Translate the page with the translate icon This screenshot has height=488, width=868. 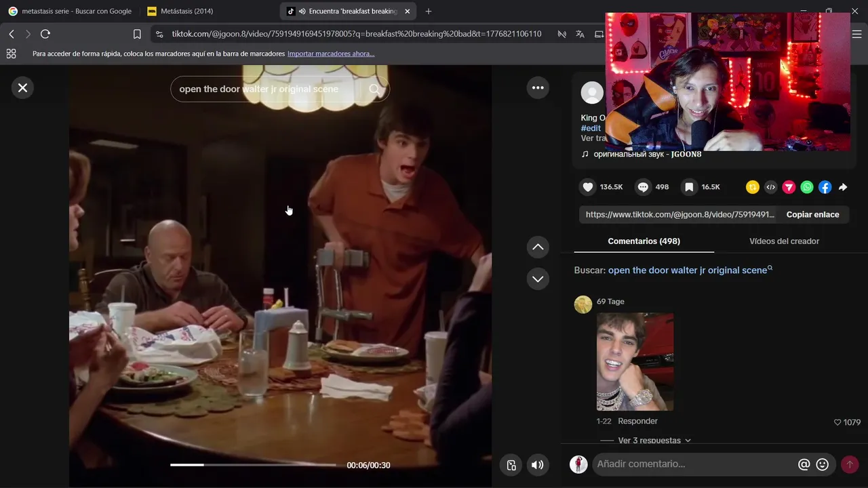tap(580, 34)
